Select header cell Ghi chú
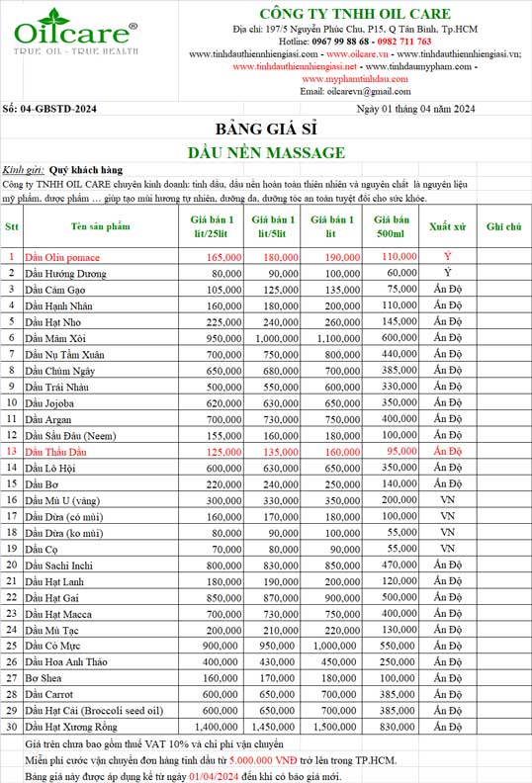This screenshot has width=532, height=783. click(x=503, y=226)
